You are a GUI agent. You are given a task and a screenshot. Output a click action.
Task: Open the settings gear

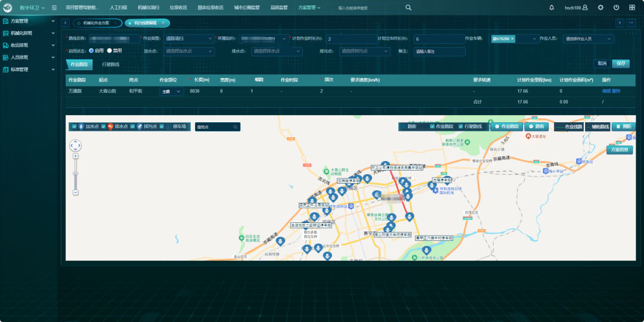[601, 7]
